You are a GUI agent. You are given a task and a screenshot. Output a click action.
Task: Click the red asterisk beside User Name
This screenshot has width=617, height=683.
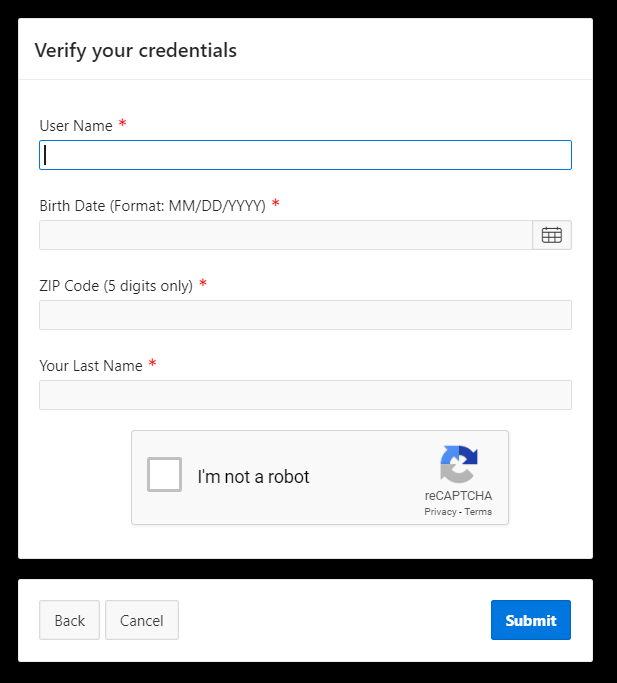[x=123, y=124]
